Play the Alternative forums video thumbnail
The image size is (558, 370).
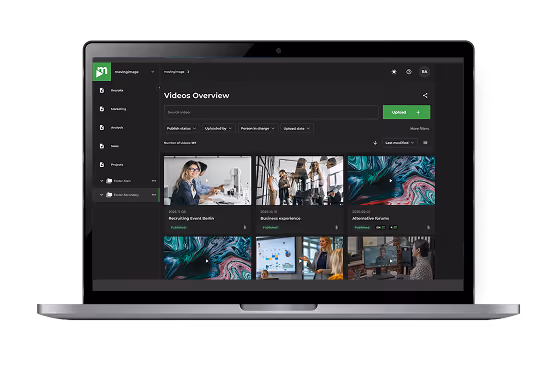tap(391, 180)
